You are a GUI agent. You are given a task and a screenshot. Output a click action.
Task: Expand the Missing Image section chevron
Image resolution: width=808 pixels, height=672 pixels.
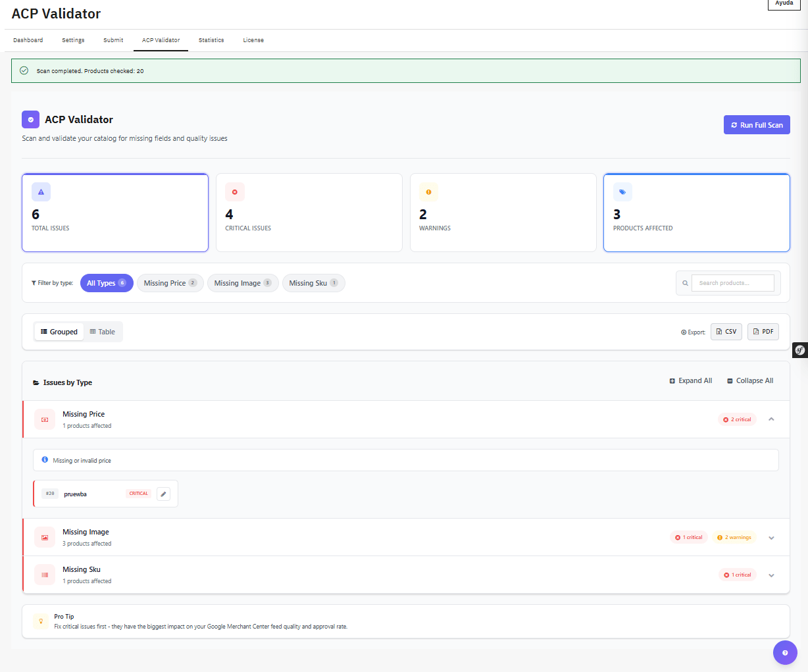tap(771, 538)
